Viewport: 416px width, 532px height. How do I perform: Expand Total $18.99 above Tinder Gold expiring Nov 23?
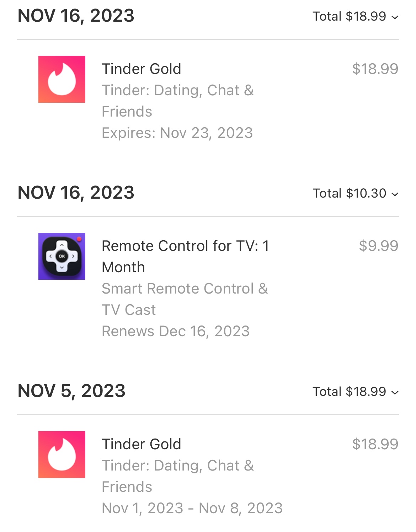click(x=356, y=16)
